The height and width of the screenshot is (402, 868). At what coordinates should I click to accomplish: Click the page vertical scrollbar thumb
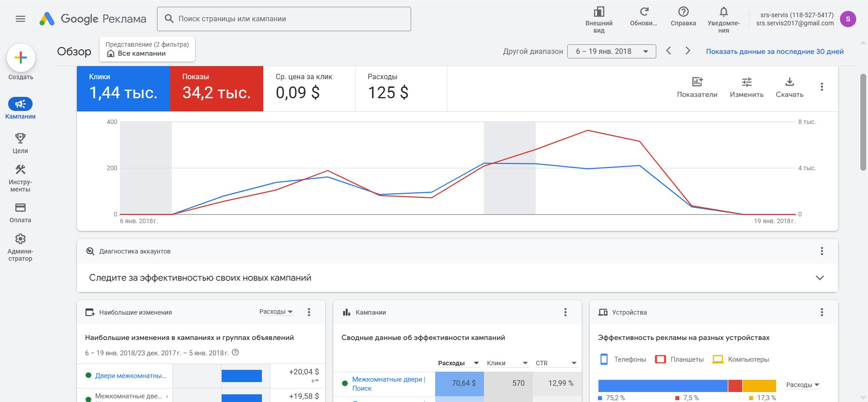pos(863,122)
